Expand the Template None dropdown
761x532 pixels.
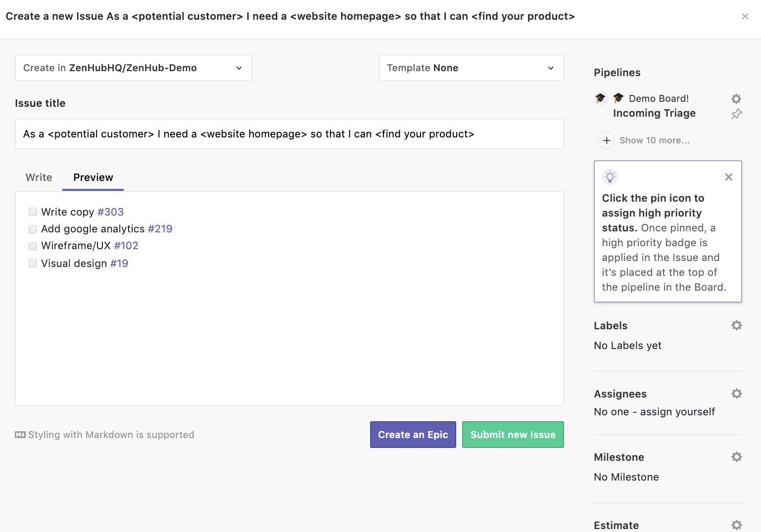click(x=471, y=68)
